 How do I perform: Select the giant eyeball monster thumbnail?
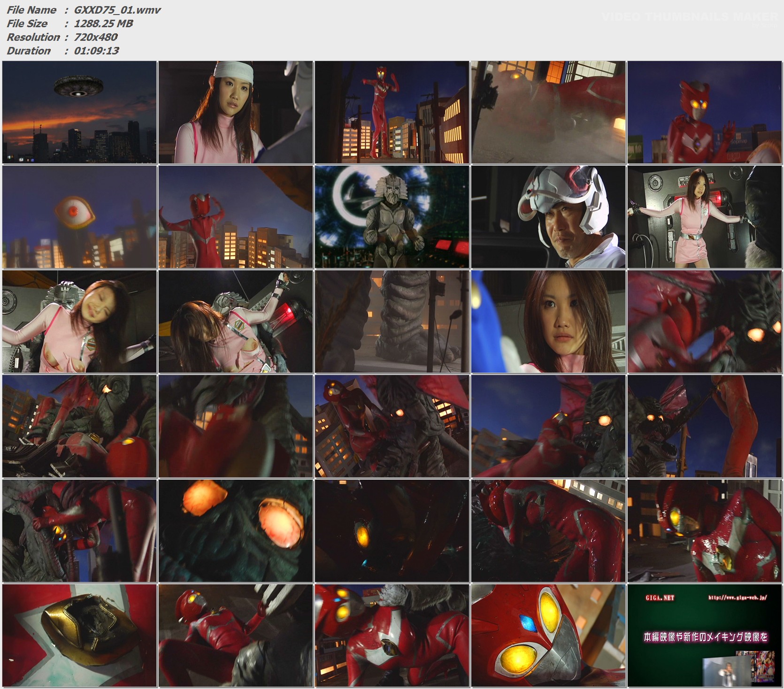[79, 217]
